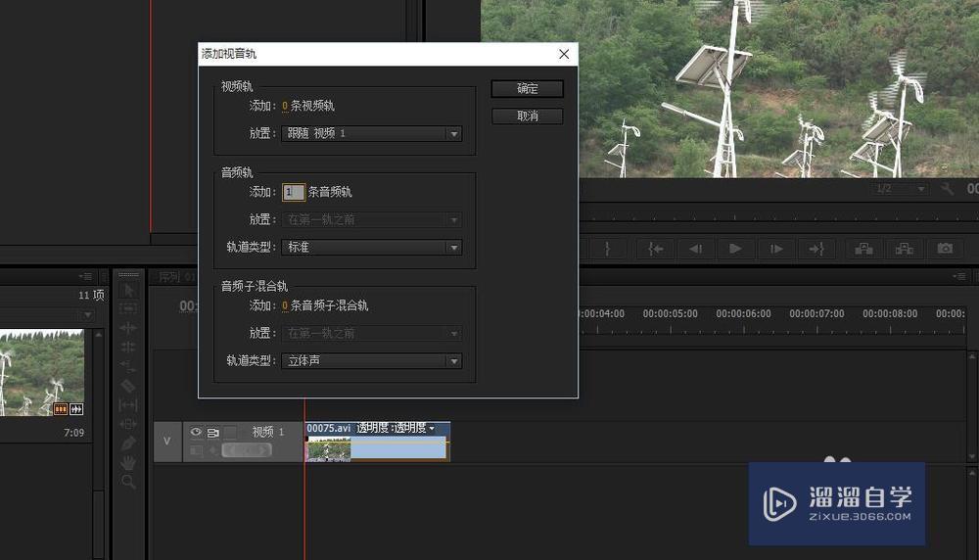Click the 7:09 duration under thumbnail

click(x=73, y=433)
